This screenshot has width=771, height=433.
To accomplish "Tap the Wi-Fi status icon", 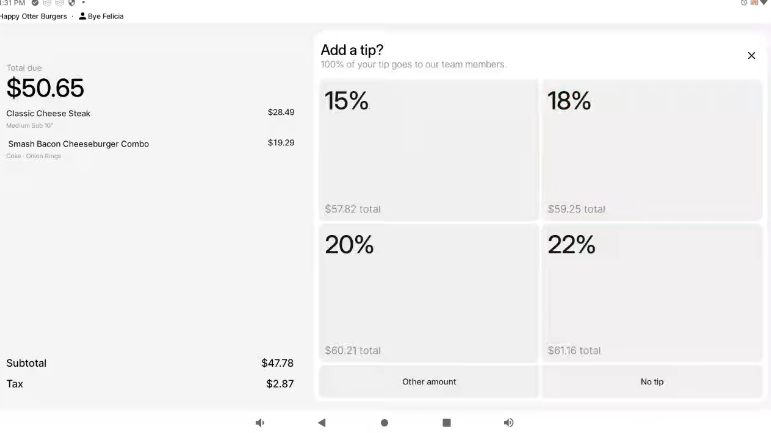I will coord(765,3).
